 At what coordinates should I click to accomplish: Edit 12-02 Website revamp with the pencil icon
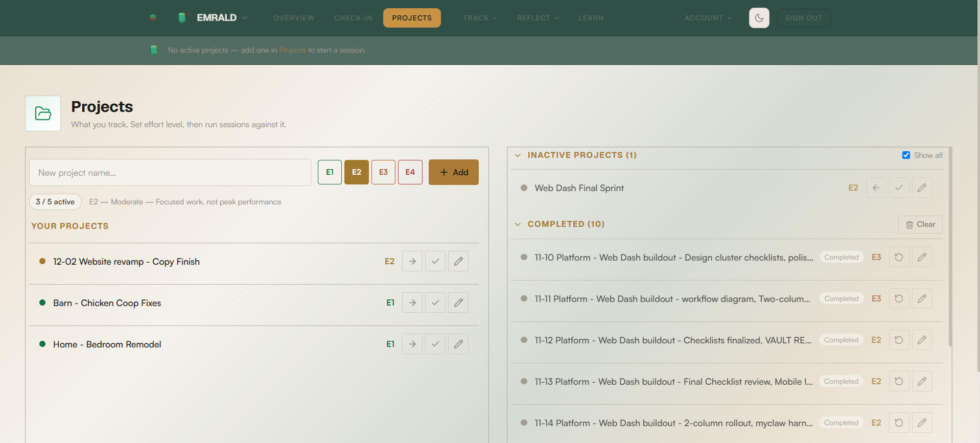coord(458,261)
